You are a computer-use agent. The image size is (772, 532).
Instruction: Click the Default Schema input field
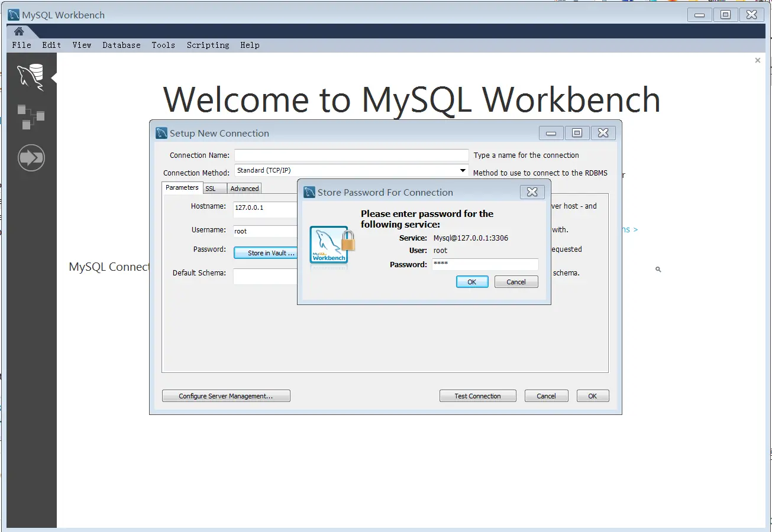coord(265,276)
